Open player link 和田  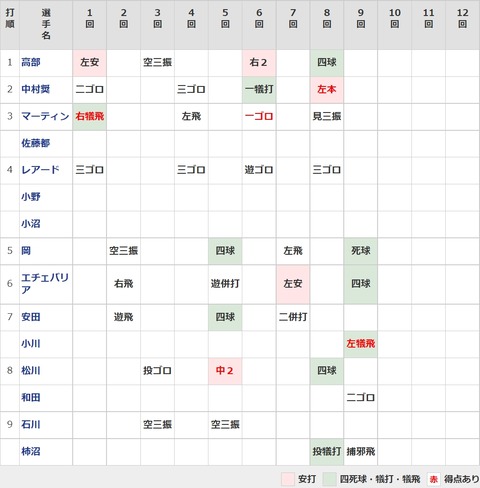[31, 398]
